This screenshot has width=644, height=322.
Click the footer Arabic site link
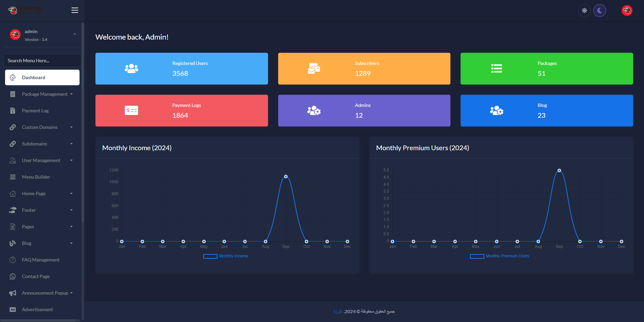click(x=338, y=312)
